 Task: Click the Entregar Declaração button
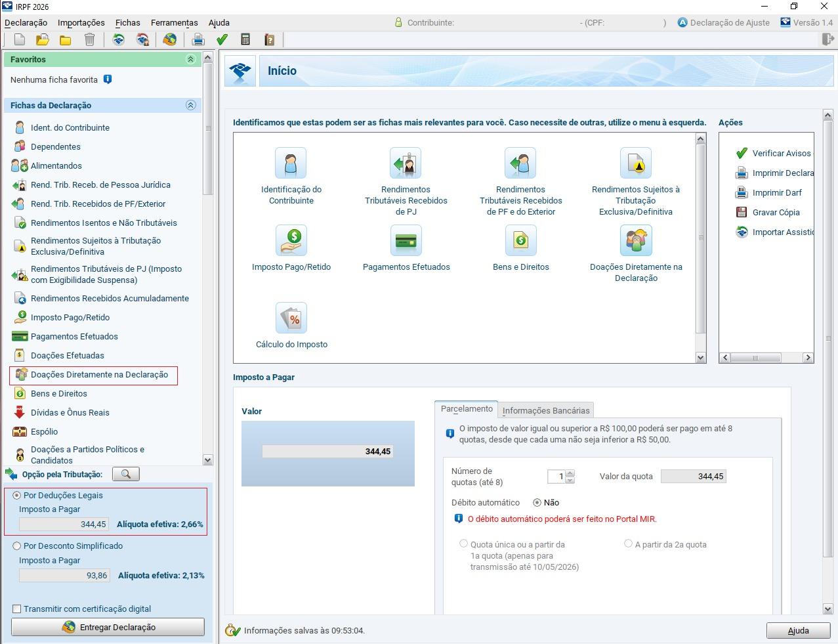108,627
